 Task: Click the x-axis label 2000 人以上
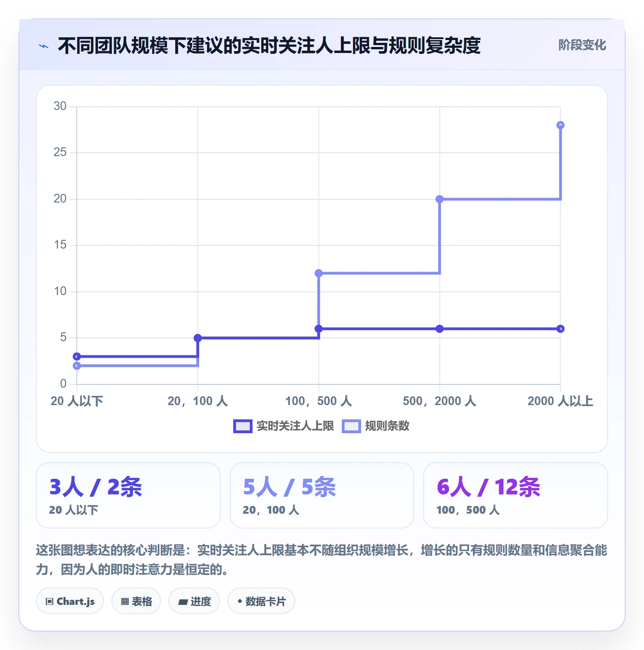point(560,401)
